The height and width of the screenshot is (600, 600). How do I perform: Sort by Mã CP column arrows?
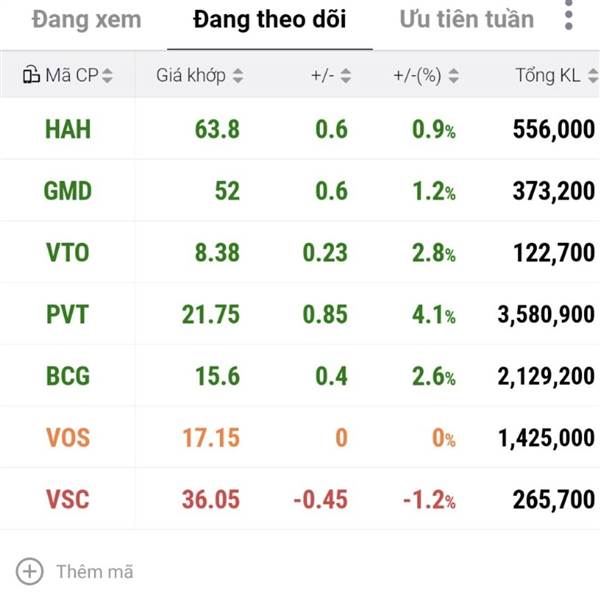click(x=107, y=75)
